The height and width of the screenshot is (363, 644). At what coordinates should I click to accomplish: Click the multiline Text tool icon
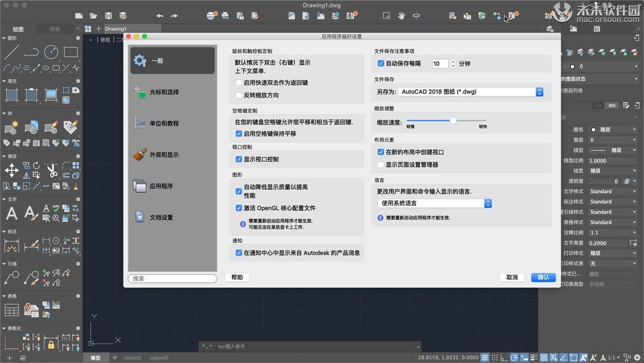click(11, 213)
